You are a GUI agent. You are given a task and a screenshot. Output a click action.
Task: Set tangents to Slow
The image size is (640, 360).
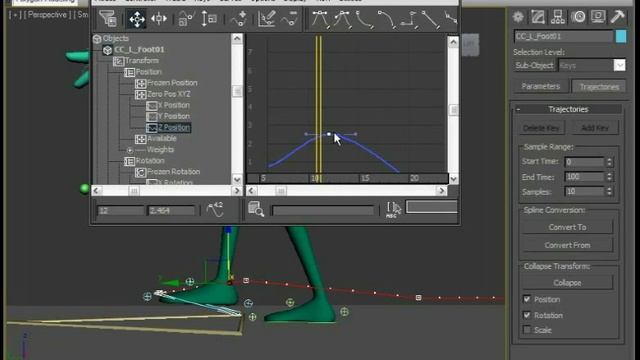(386, 19)
